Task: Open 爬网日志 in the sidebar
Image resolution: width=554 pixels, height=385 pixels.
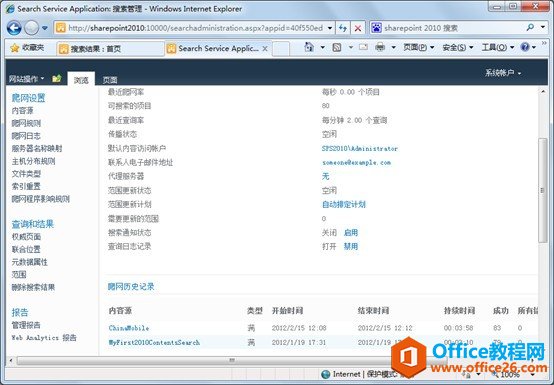Action: [26, 136]
